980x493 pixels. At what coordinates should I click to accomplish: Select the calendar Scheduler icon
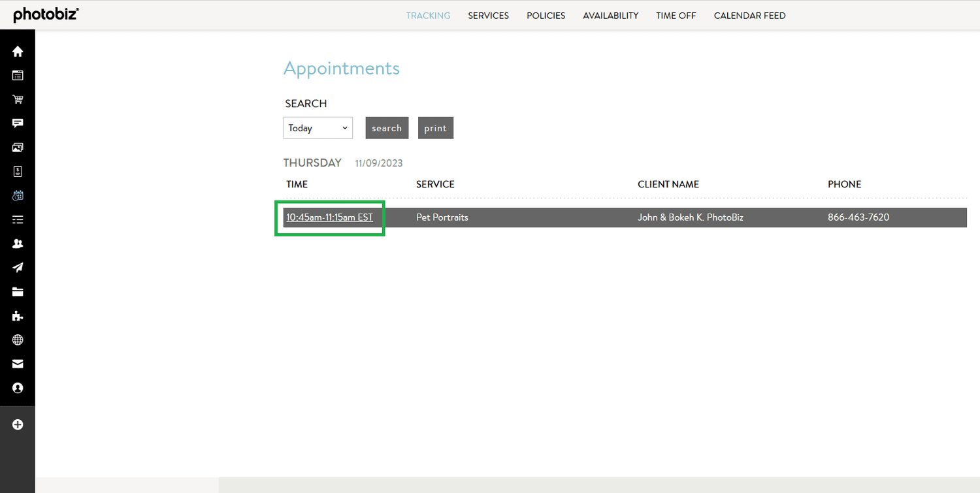click(x=17, y=195)
